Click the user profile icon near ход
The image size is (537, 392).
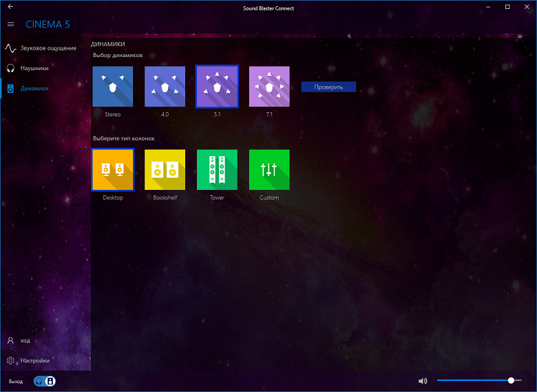click(10, 340)
